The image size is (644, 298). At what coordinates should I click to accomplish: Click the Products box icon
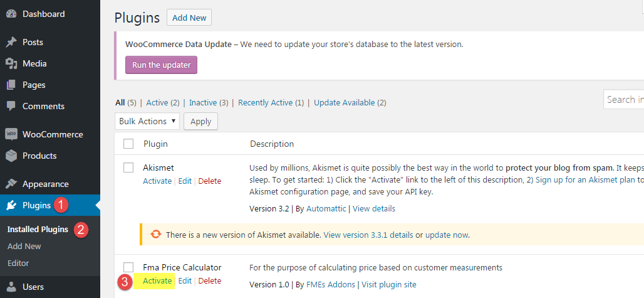pyautogui.click(x=11, y=156)
